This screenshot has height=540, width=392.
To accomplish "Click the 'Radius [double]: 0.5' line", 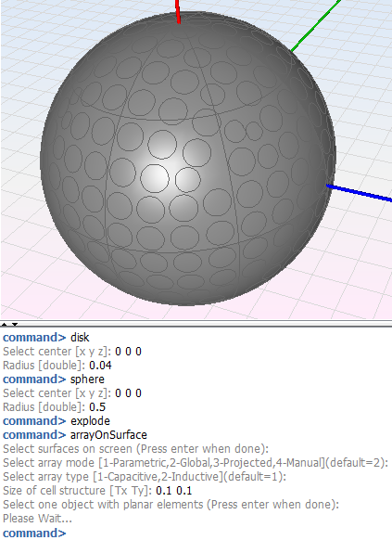I will [x=55, y=407].
